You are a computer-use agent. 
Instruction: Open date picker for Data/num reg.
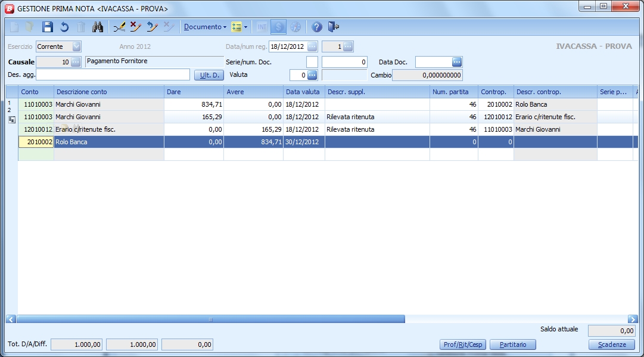(x=312, y=46)
